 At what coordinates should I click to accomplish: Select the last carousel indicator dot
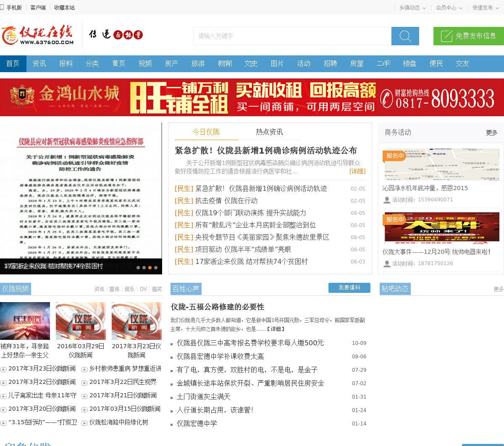(156, 268)
